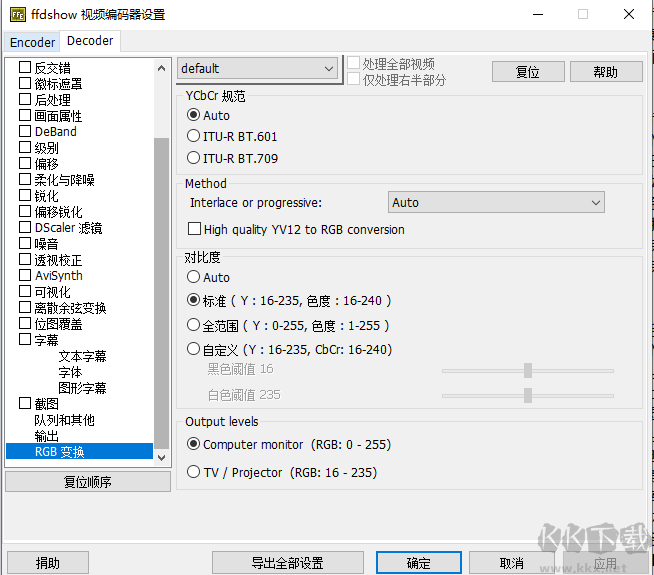Click the filter list scroll-up arrow
This screenshot has width=654, height=575.
161,68
